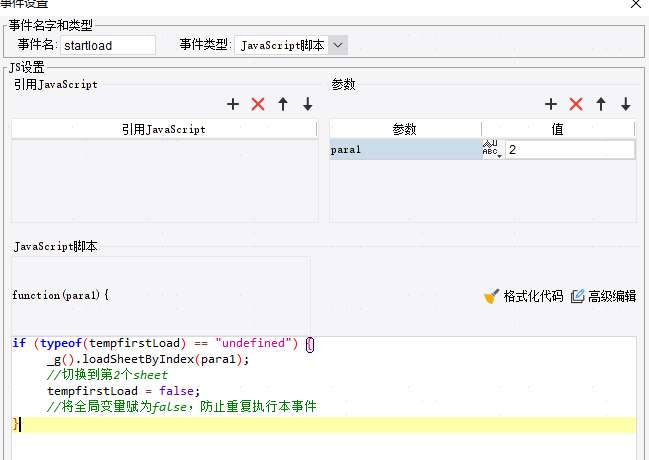The image size is (649, 460).
Task: Click the tempfirstLoad = false code line
Action: (123, 391)
